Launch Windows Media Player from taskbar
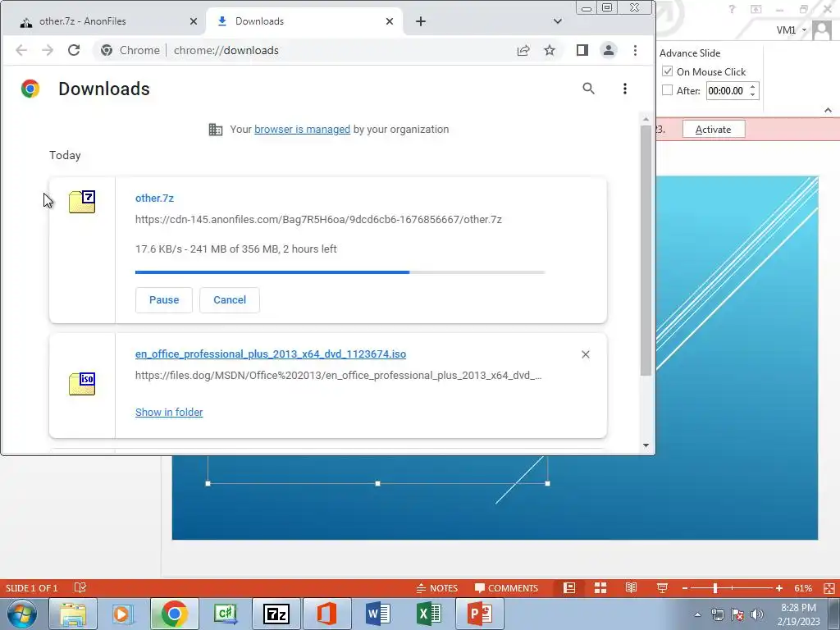This screenshot has height=630, width=840. pyautogui.click(x=122, y=614)
